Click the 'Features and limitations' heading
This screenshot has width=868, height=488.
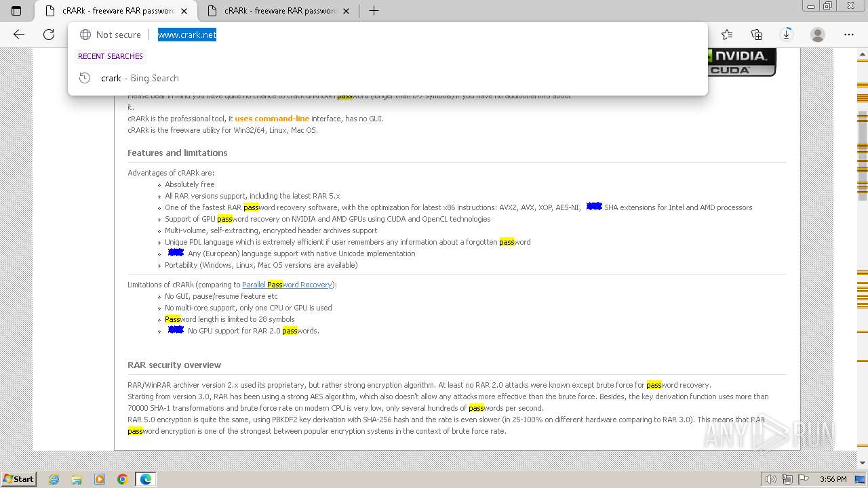(178, 153)
